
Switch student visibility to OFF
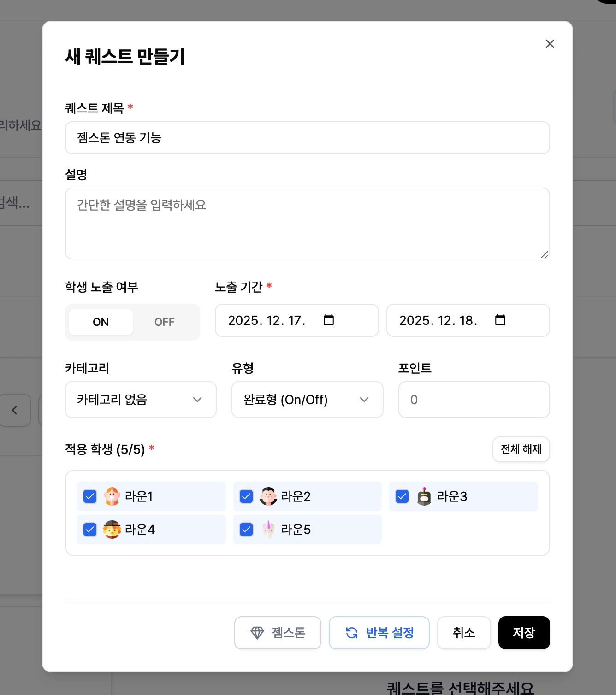coord(165,322)
